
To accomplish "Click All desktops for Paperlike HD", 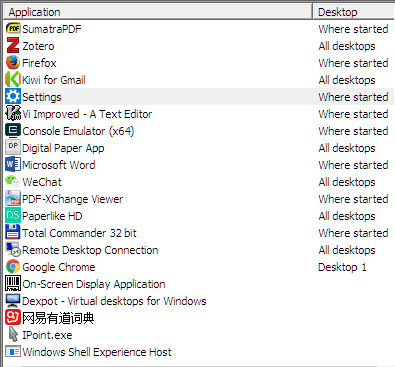I will pyautogui.click(x=347, y=216).
